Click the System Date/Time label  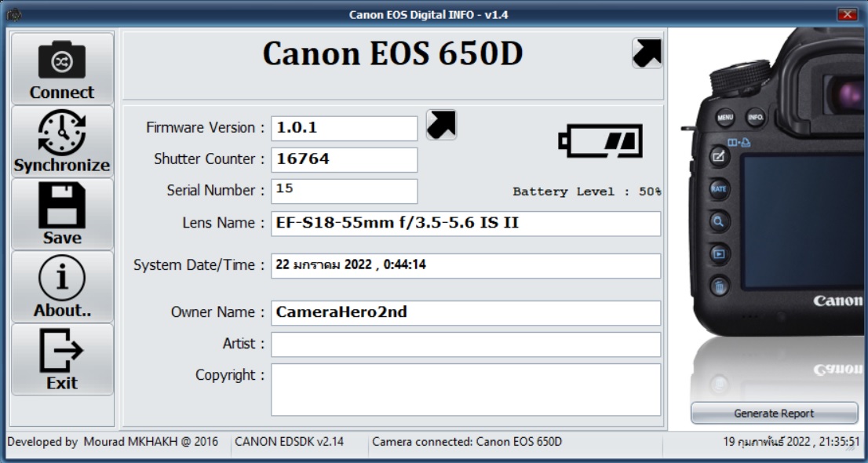coord(199,264)
